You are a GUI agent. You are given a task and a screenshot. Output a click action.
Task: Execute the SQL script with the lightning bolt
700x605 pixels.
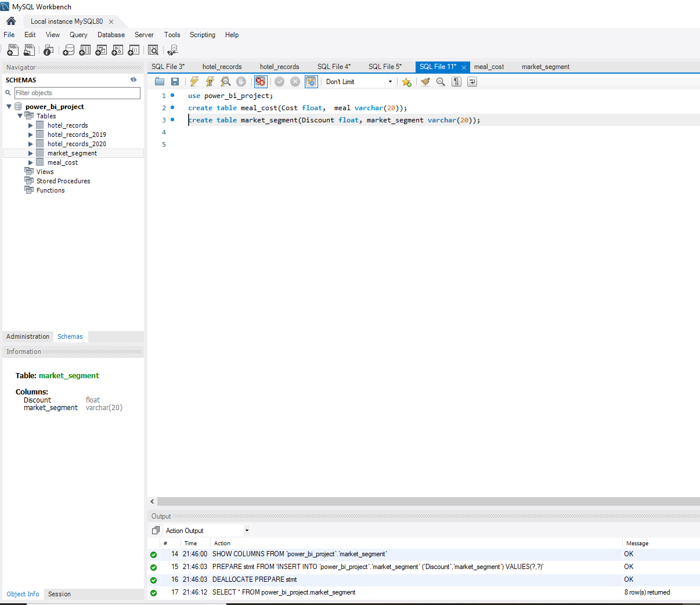[194, 81]
